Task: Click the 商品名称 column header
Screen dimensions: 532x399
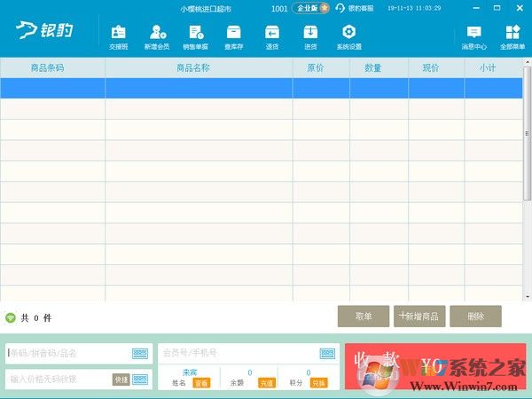Action: [199, 68]
